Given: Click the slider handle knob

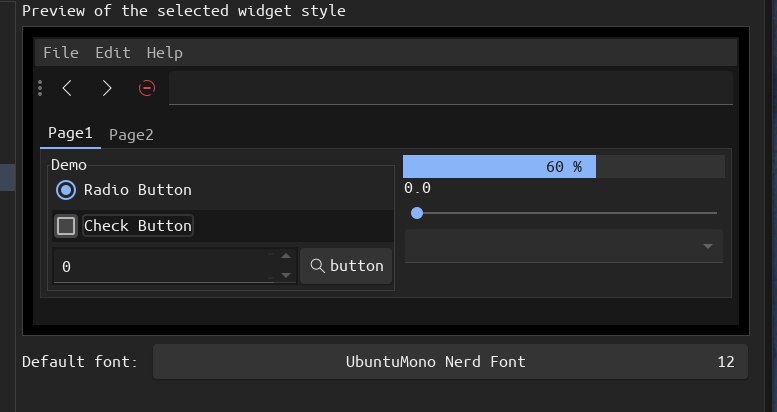Looking at the screenshot, I should pyautogui.click(x=417, y=213).
